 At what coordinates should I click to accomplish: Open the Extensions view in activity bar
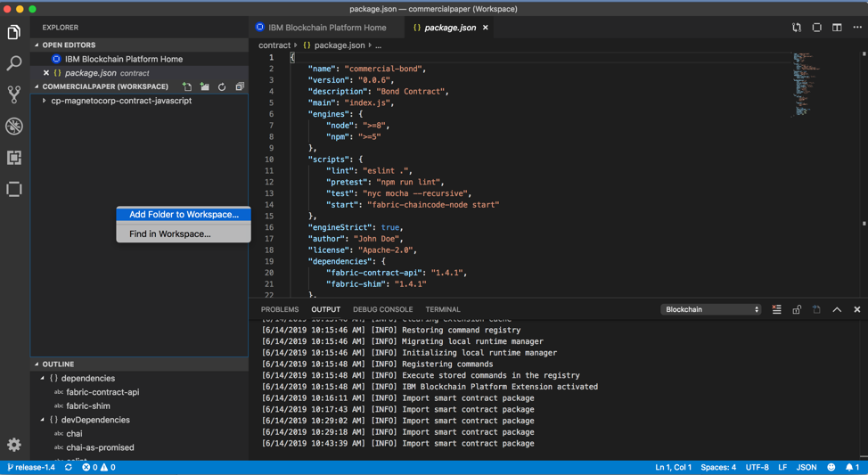click(14, 158)
